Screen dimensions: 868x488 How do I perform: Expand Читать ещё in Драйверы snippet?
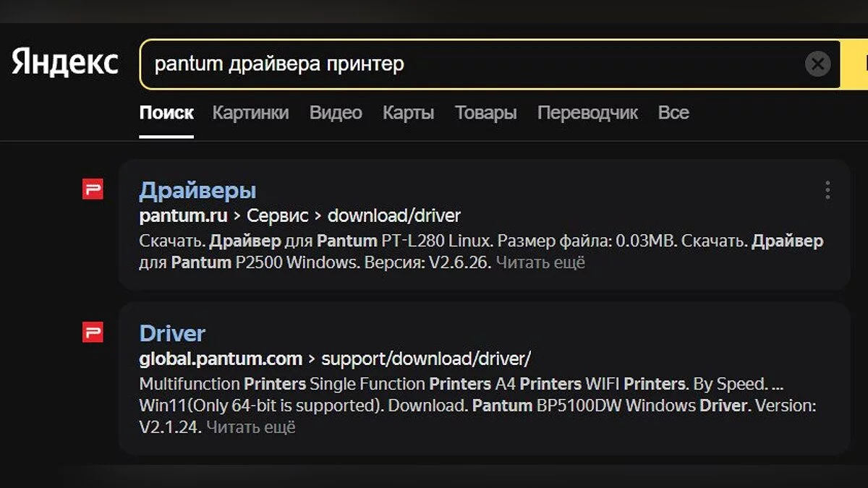click(540, 262)
